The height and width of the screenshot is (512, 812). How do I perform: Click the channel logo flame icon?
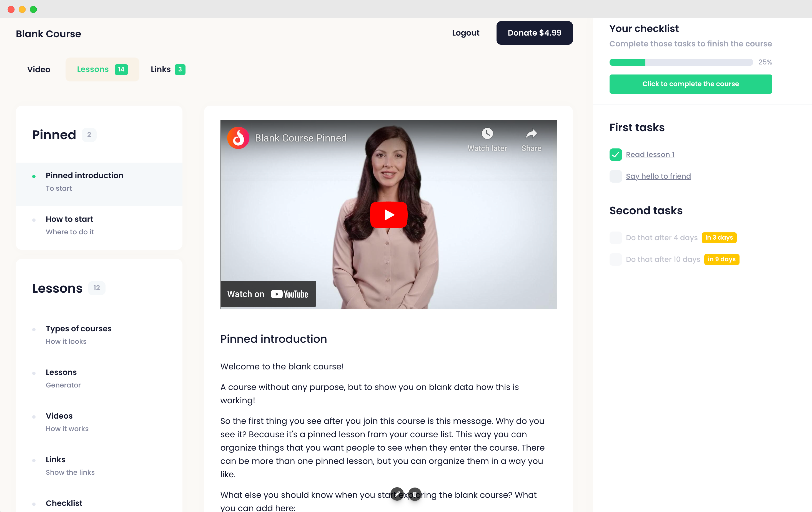point(238,138)
